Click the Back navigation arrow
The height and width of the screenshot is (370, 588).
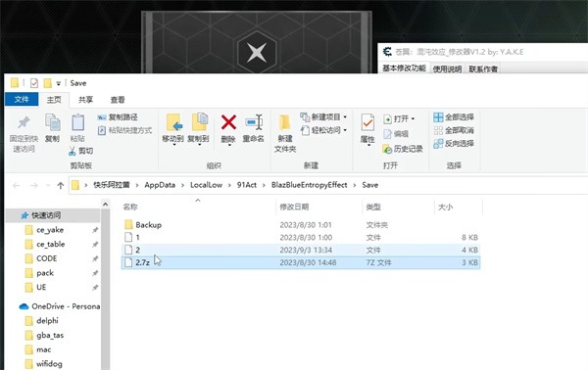click(16, 185)
